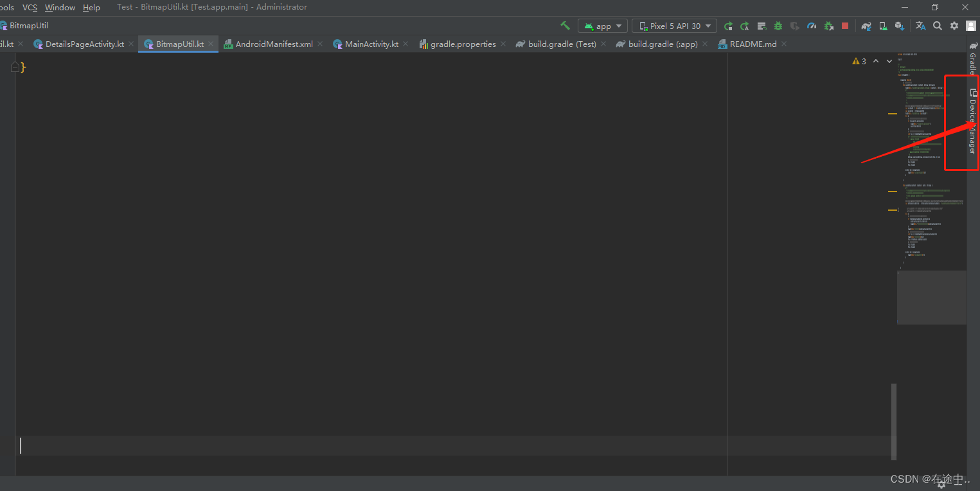Stop the running app with red square icon

pos(844,26)
